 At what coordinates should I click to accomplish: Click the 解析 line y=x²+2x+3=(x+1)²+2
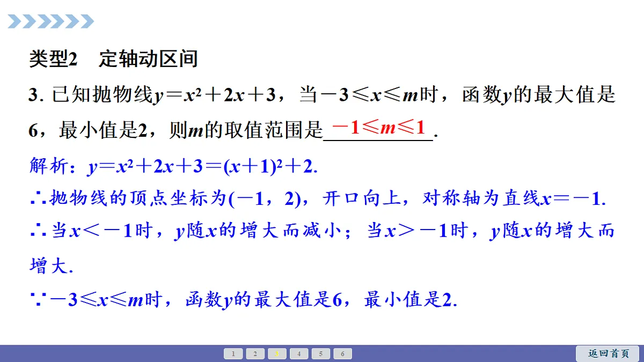(174, 167)
